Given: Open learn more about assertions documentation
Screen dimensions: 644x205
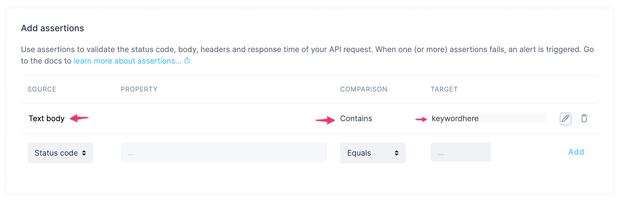Looking at the screenshot, I should (127, 61).
